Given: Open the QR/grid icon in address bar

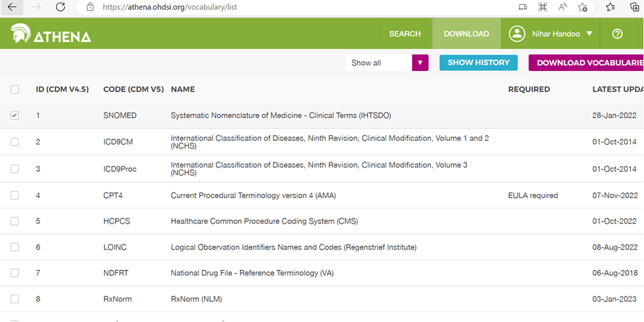Looking at the screenshot, I should tap(543, 7).
